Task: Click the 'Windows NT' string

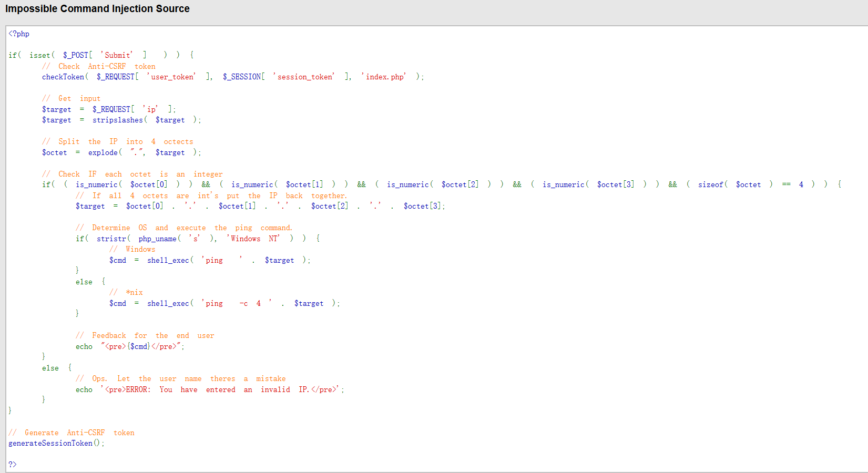Action: 253,239
